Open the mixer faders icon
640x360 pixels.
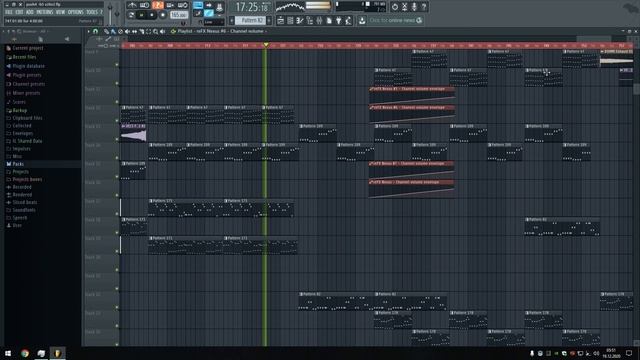319,20
